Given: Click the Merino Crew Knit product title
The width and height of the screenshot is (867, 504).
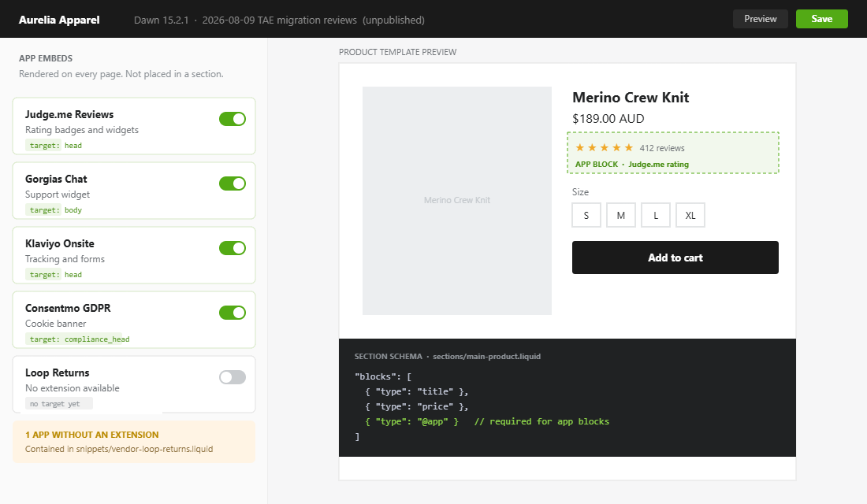Looking at the screenshot, I should [x=631, y=98].
